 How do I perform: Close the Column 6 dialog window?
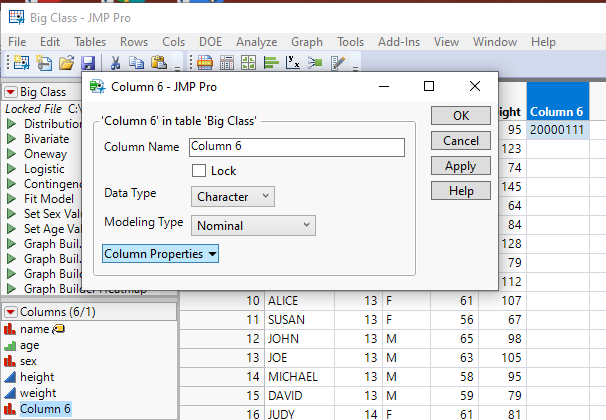[x=475, y=86]
